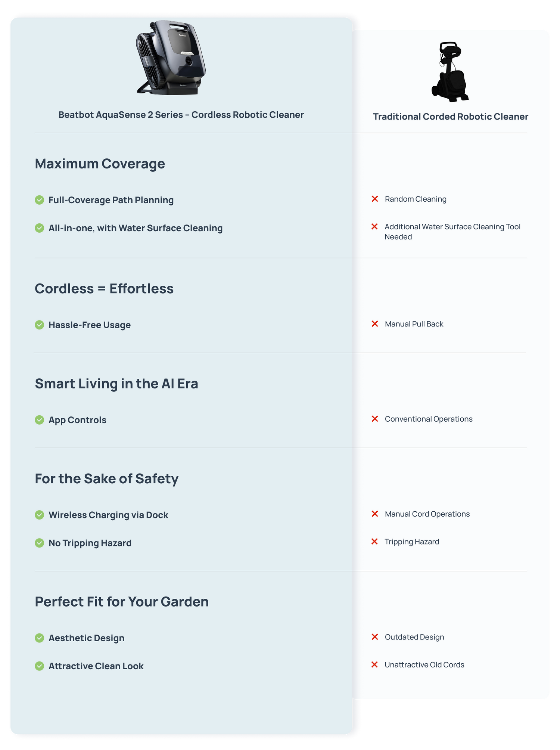Click green check next to No Tripping Hazard
Screen dimensions: 560x750
pos(40,543)
